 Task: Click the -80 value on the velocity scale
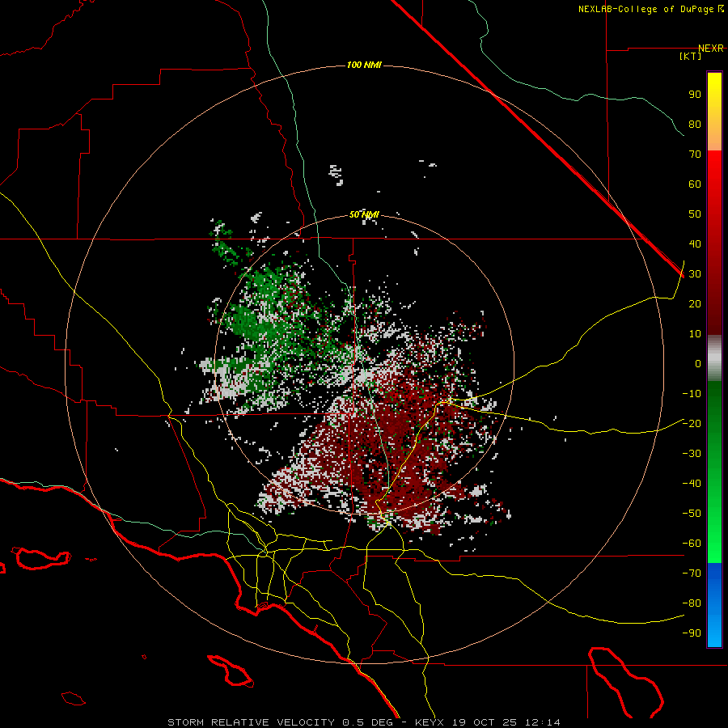point(692,603)
